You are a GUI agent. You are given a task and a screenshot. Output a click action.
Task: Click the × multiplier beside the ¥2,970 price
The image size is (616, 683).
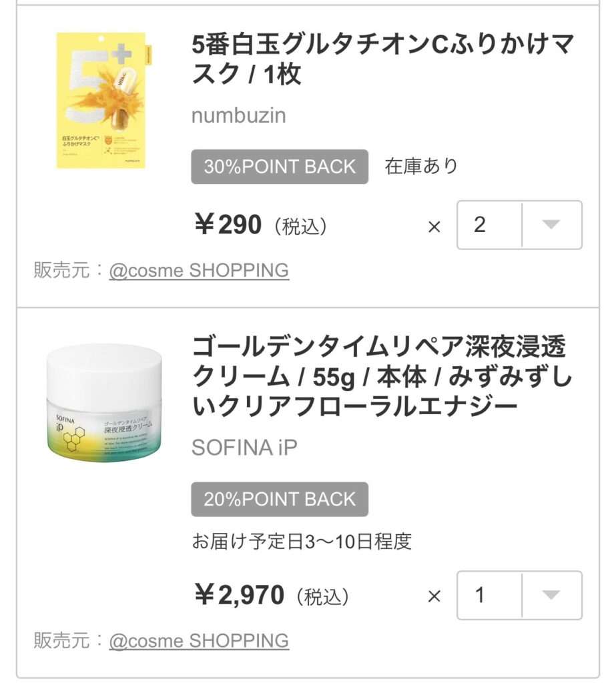434,596
